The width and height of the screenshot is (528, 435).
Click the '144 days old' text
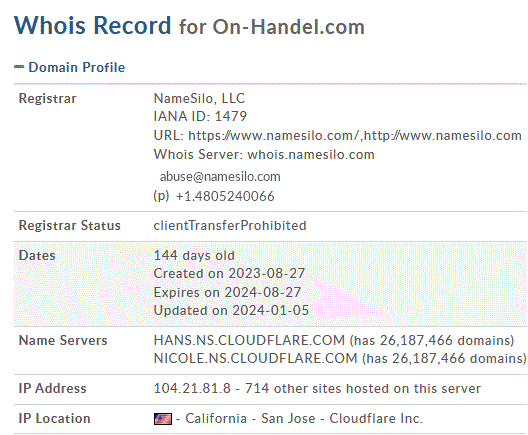[x=194, y=255]
